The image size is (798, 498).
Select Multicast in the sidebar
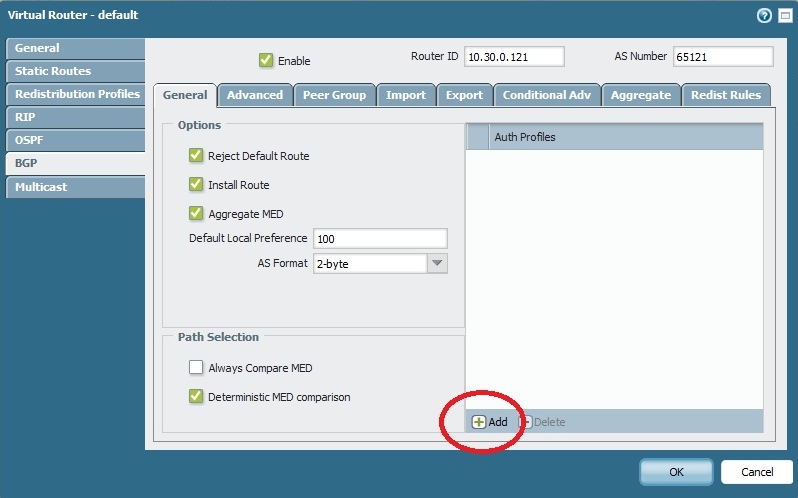pos(76,187)
